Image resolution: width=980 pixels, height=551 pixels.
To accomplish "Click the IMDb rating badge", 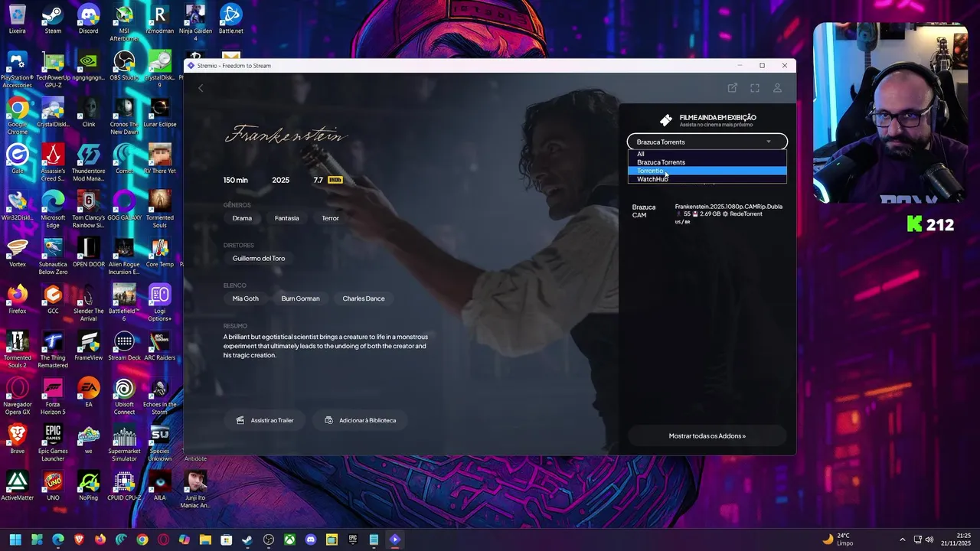I will pos(335,180).
